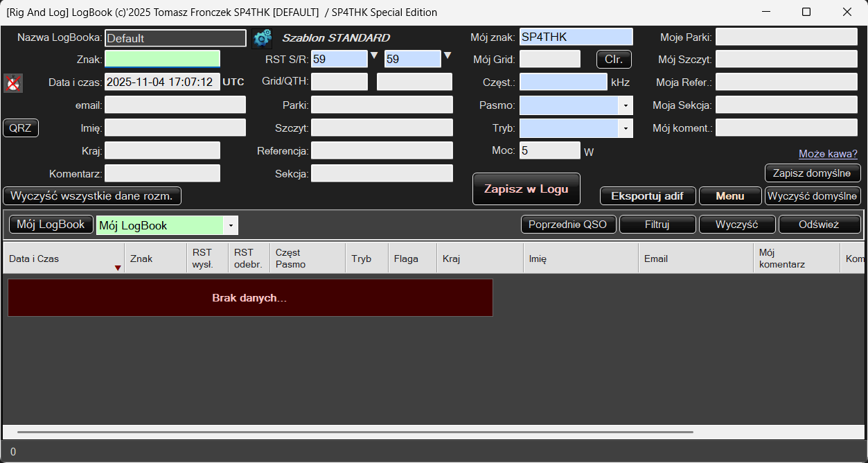The image size is (868, 463).
Task: Click the Clr. button next to Mój Grid
Action: 614,60
